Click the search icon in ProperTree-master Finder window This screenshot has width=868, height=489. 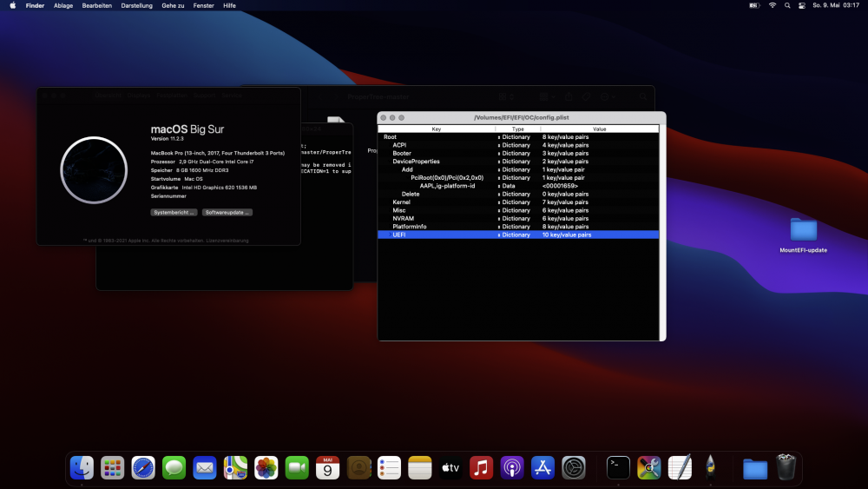[642, 96]
